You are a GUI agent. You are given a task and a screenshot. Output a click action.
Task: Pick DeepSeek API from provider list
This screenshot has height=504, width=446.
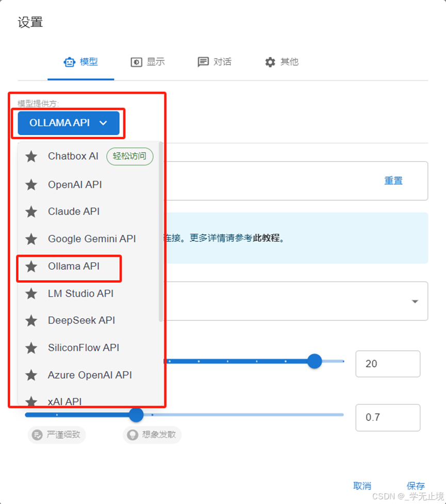tap(89, 321)
